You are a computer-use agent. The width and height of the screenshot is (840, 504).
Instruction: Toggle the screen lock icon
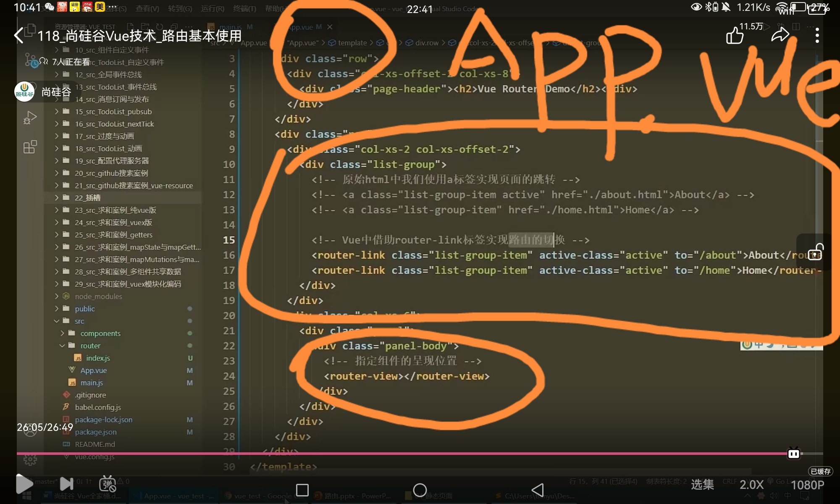(815, 252)
